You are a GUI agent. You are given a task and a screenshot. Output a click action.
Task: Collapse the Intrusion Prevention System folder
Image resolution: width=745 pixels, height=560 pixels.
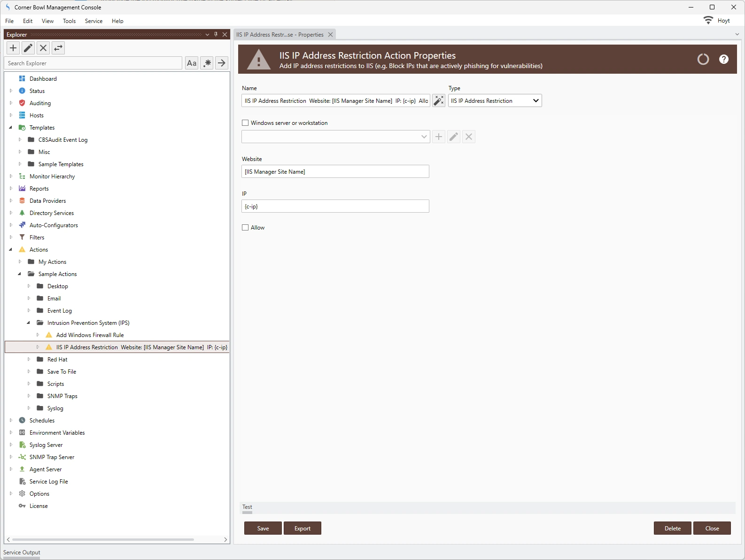(29, 323)
